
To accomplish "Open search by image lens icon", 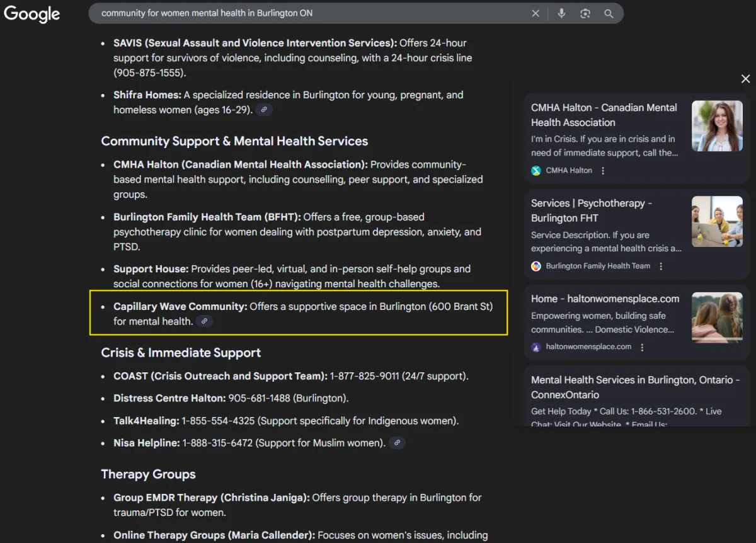I will click(x=585, y=13).
